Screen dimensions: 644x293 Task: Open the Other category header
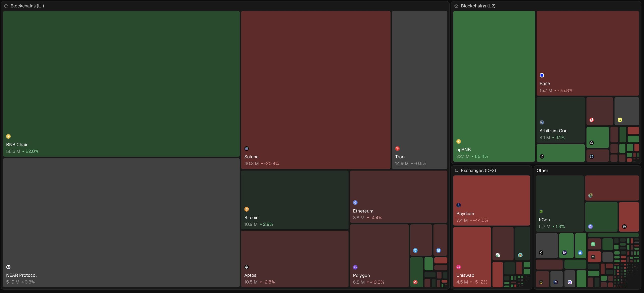tap(542, 170)
